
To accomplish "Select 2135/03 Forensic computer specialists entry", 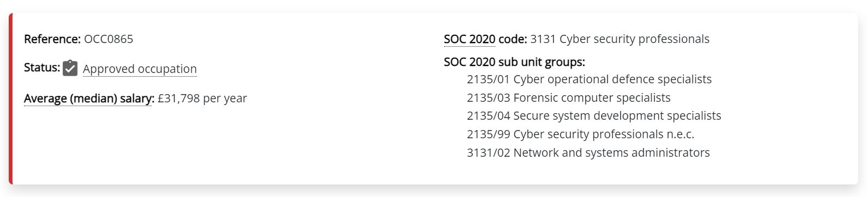I will pyautogui.click(x=568, y=98).
